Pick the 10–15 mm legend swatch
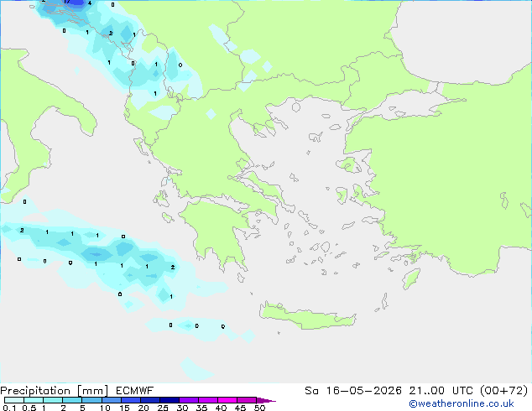This screenshot has width=532, height=411. click(x=112, y=400)
